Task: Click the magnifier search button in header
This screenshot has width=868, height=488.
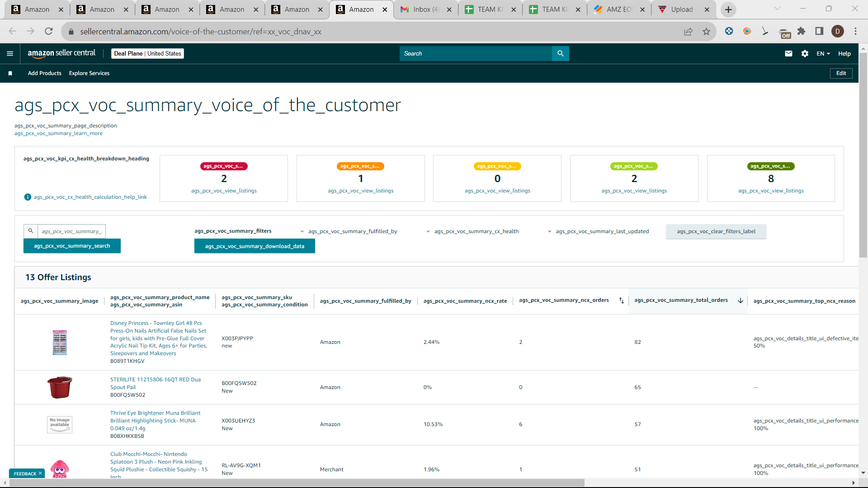Action: (x=561, y=53)
